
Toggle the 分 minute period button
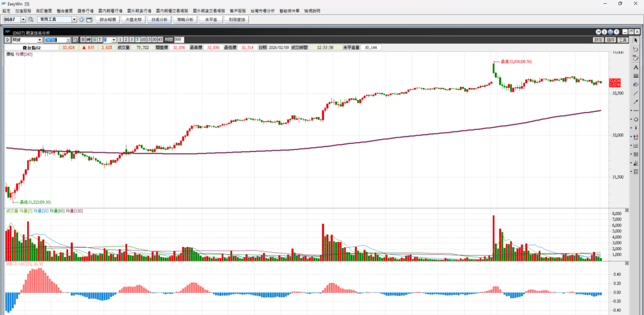click(x=93, y=40)
